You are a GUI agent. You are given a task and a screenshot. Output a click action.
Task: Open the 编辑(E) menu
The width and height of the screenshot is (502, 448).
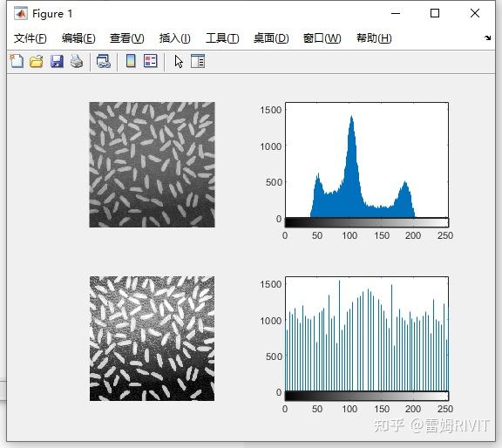tap(78, 38)
